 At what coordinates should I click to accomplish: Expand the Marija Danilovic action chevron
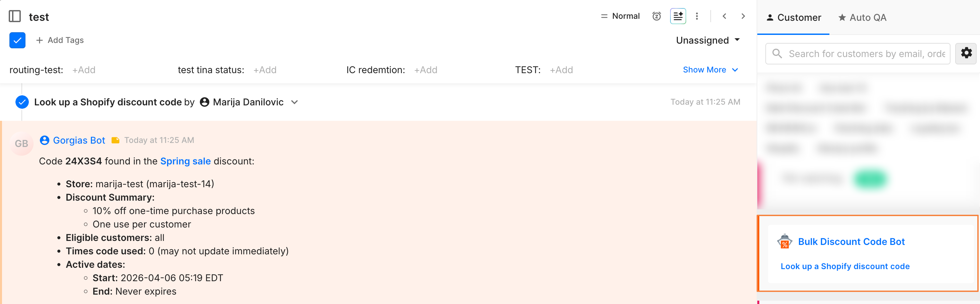click(x=294, y=102)
